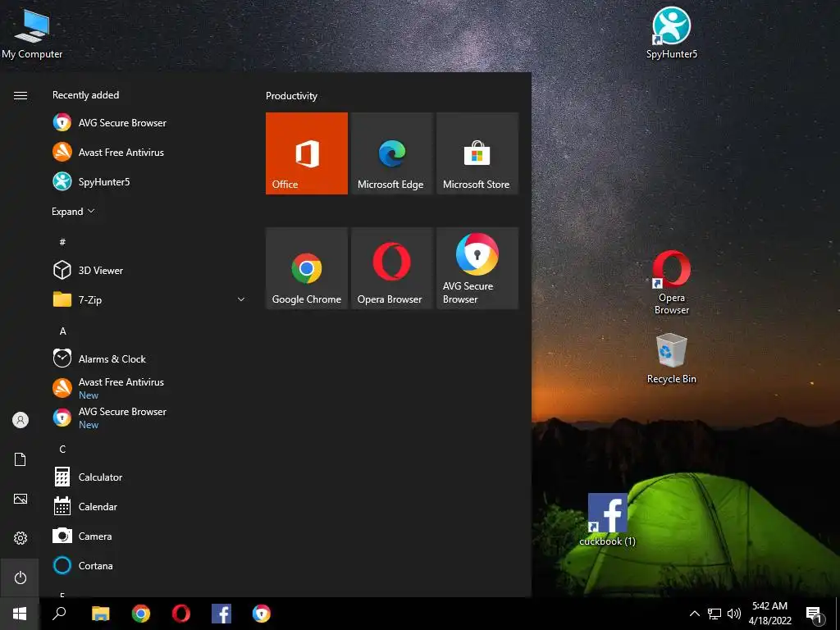The height and width of the screenshot is (630, 840).
Task: Open AVG Secure Browser marked New
Action: click(x=150, y=418)
